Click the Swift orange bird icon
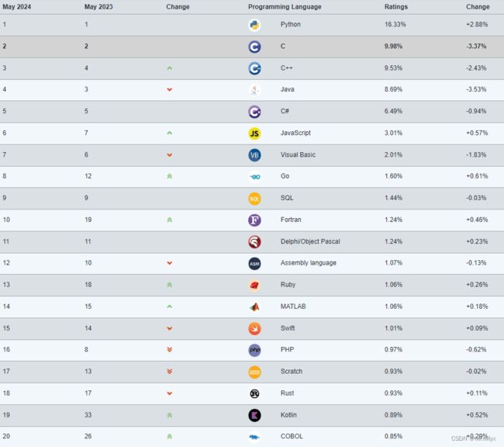The height and width of the screenshot is (447, 504). (x=254, y=328)
